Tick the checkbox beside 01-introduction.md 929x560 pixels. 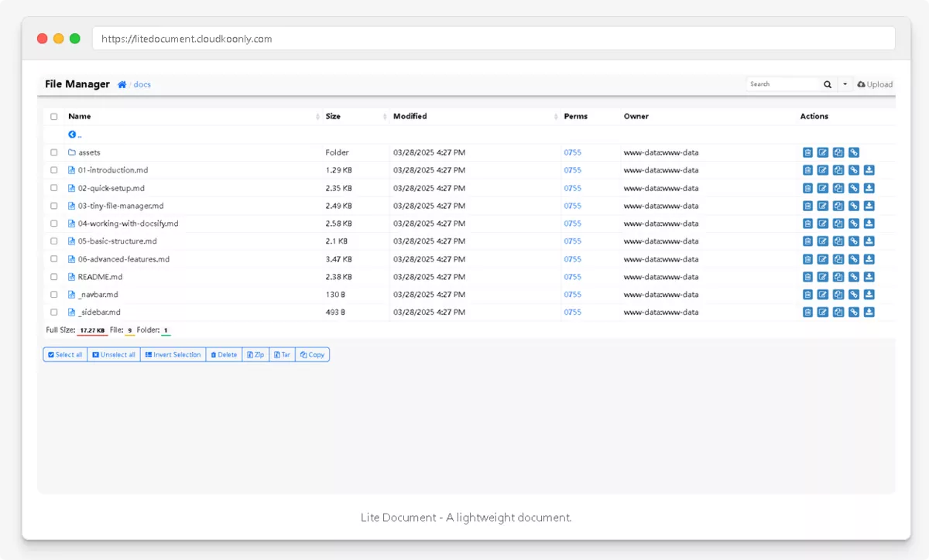[54, 170]
